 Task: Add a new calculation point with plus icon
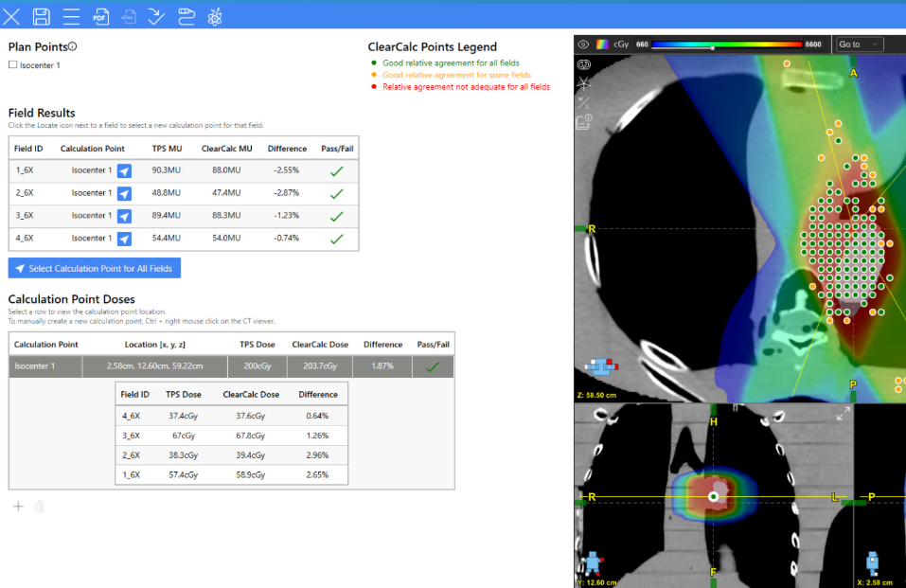[19, 507]
